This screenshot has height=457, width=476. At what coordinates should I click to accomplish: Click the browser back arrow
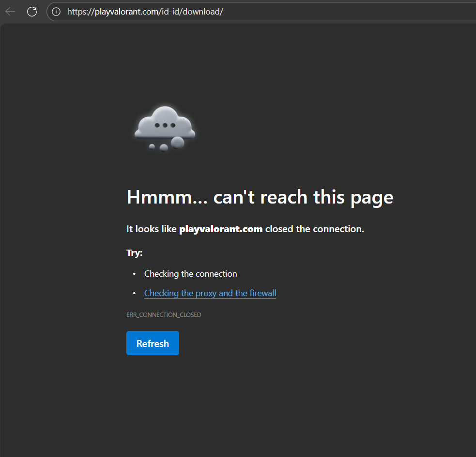(x=10, y=12)
